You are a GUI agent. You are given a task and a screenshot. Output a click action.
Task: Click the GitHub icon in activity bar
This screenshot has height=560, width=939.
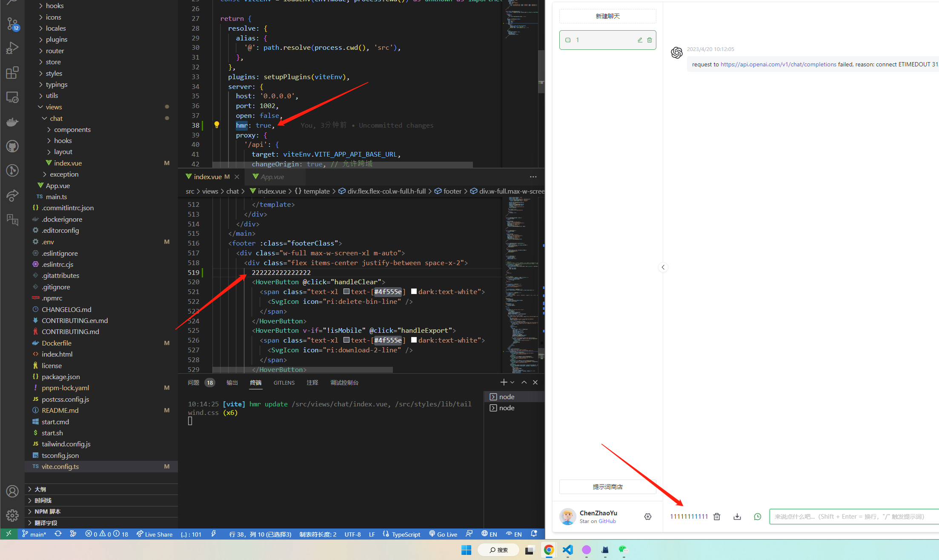point(12,147)
